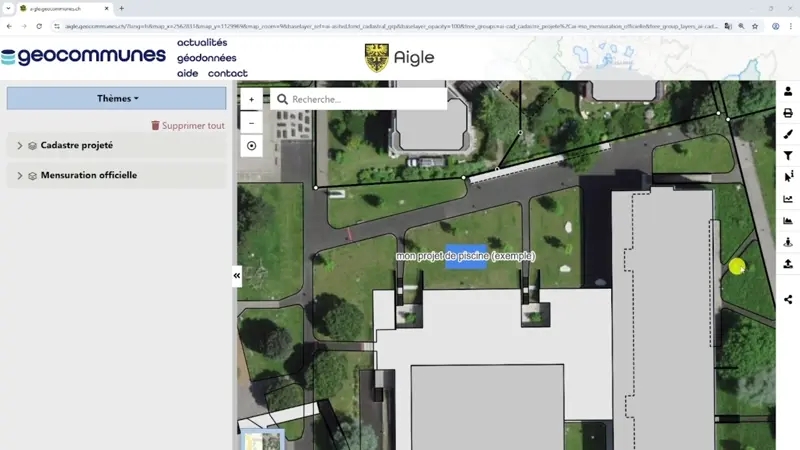Expand the Cadastre projeté layer group
This screenshot has height=450, width=800.
tap(20, 146)
